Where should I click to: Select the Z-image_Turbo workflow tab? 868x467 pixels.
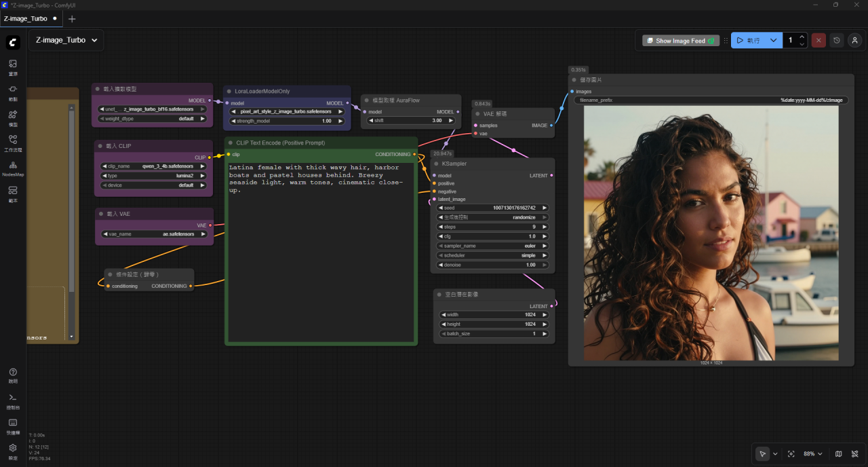tap(26, 18)
